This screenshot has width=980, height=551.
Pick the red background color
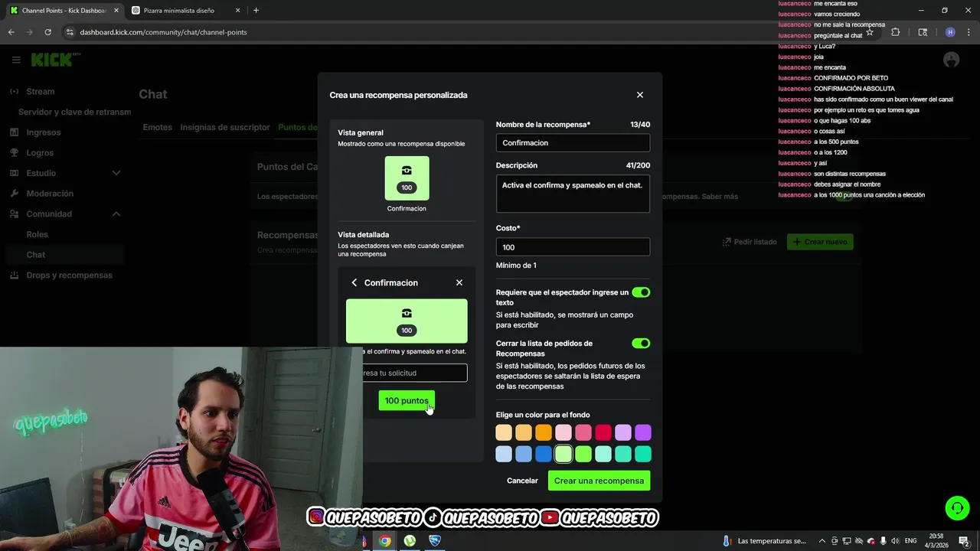click(x=603, y=433)
